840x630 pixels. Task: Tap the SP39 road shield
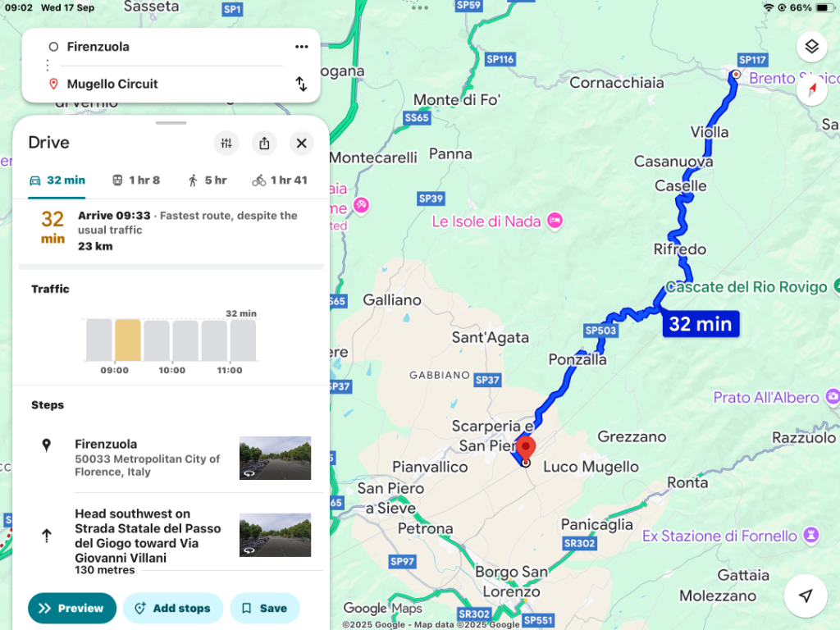pyautogui.click(x=431, y=199)
